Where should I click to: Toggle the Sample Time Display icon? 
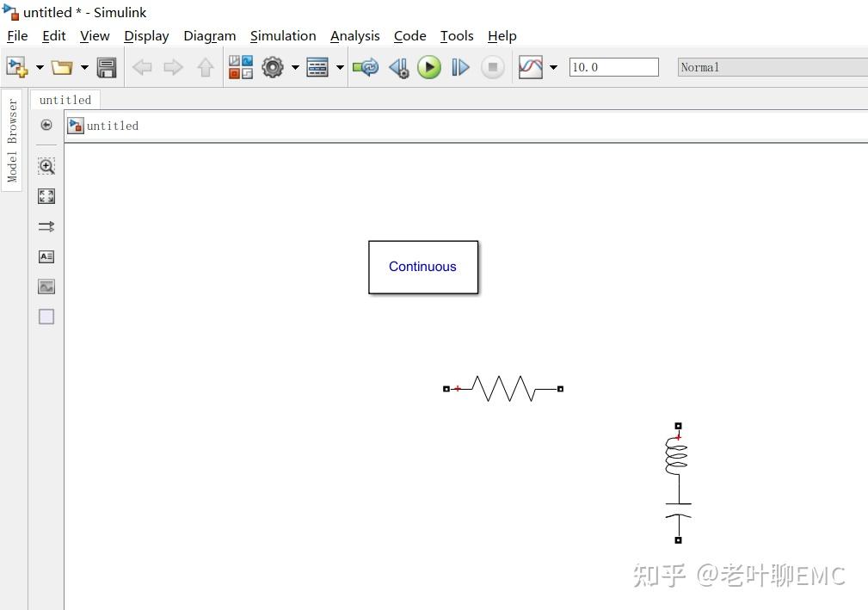[46, 226]
